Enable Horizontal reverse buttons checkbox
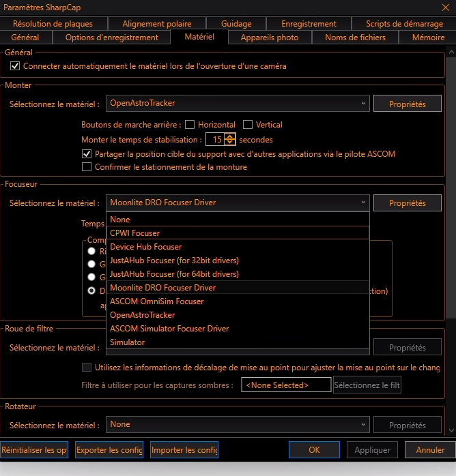The height and width of the screenshot is (476, 456). click(190, 125)
